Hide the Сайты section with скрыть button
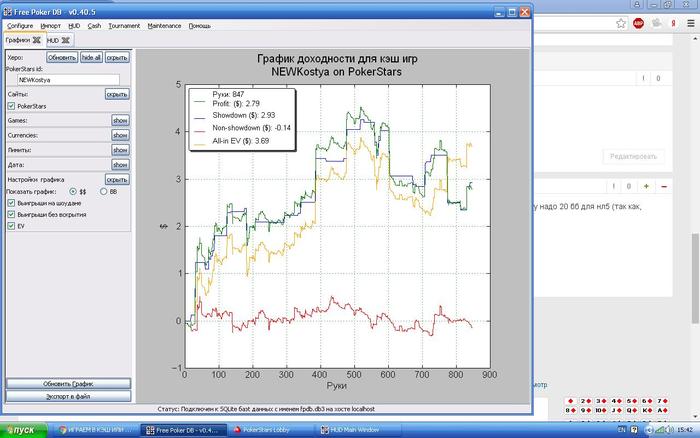The height and width of the screenshot is (438, 700). [x=117, y=94]
